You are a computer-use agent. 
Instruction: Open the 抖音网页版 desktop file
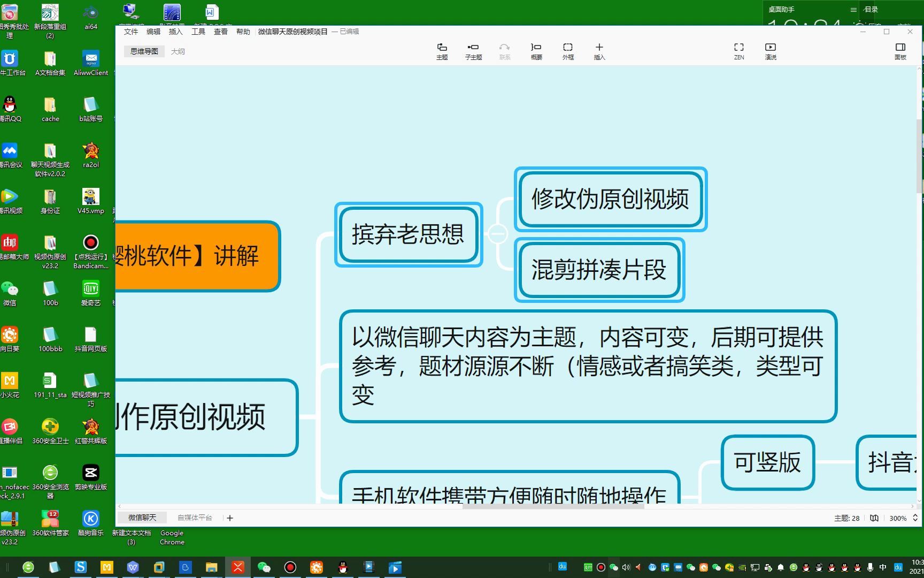click(x=91, y=339)
